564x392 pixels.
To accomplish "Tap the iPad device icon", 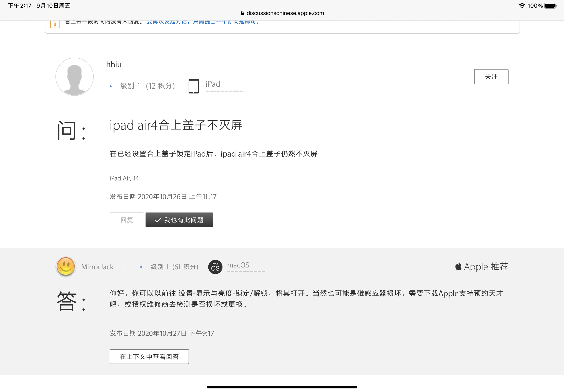I will pos(194,86).
